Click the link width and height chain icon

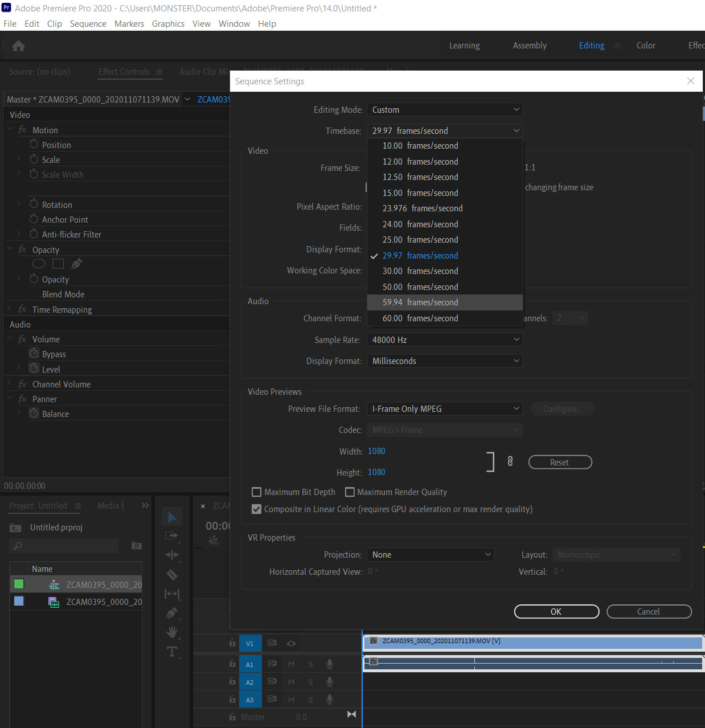(x=510, y=461)
